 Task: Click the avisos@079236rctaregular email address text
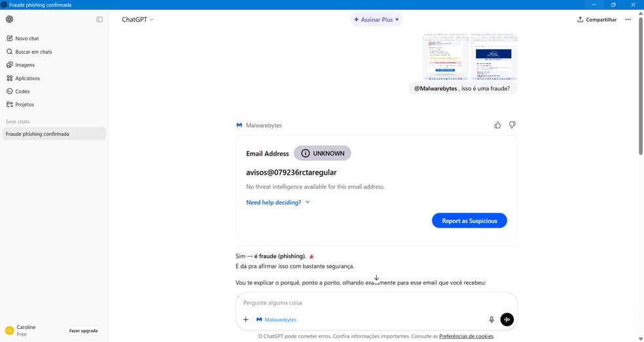(291, 173)
